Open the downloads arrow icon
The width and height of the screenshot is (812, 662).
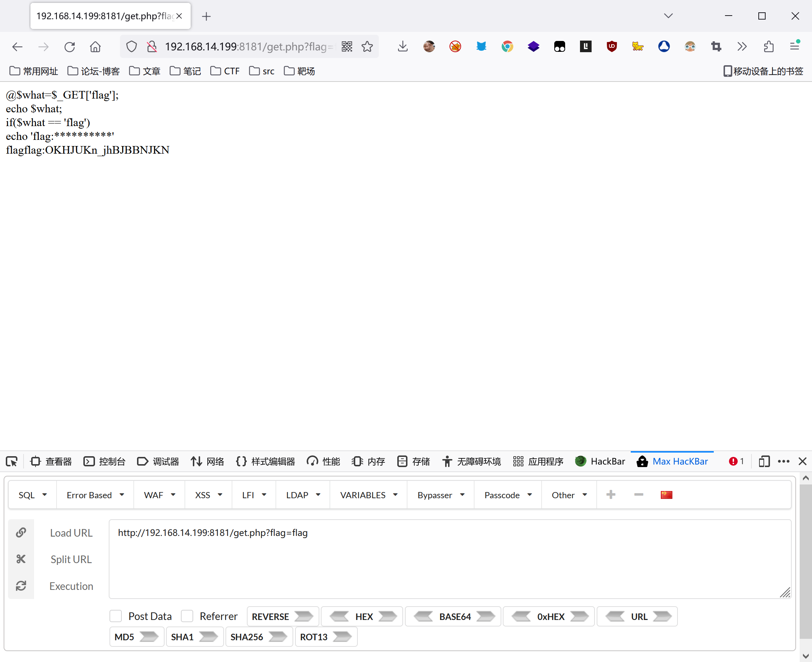click(x=402, y=46)
